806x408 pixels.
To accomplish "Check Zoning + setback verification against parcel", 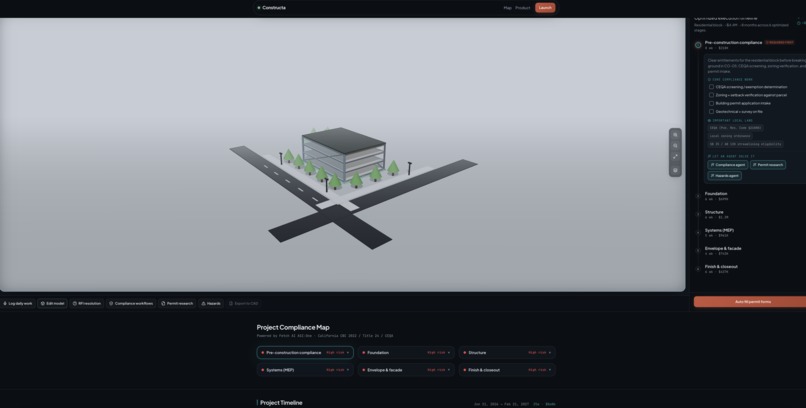I will pos(711,95).
